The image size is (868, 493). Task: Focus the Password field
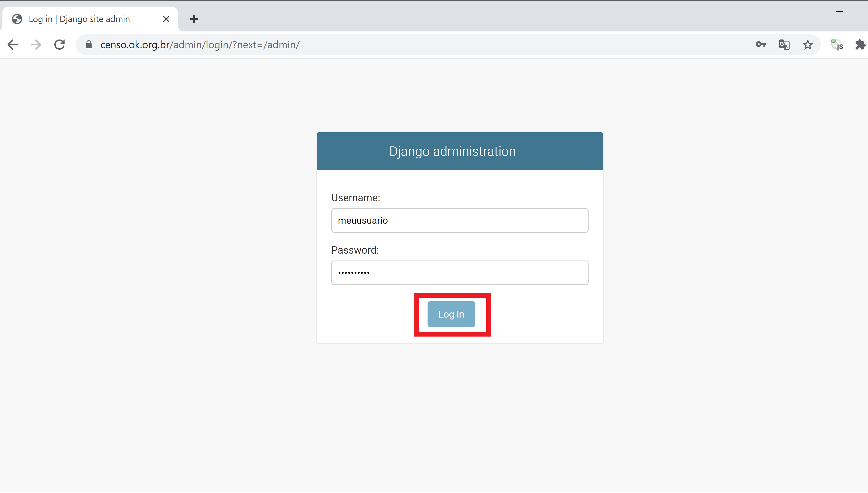coord(459,272)
